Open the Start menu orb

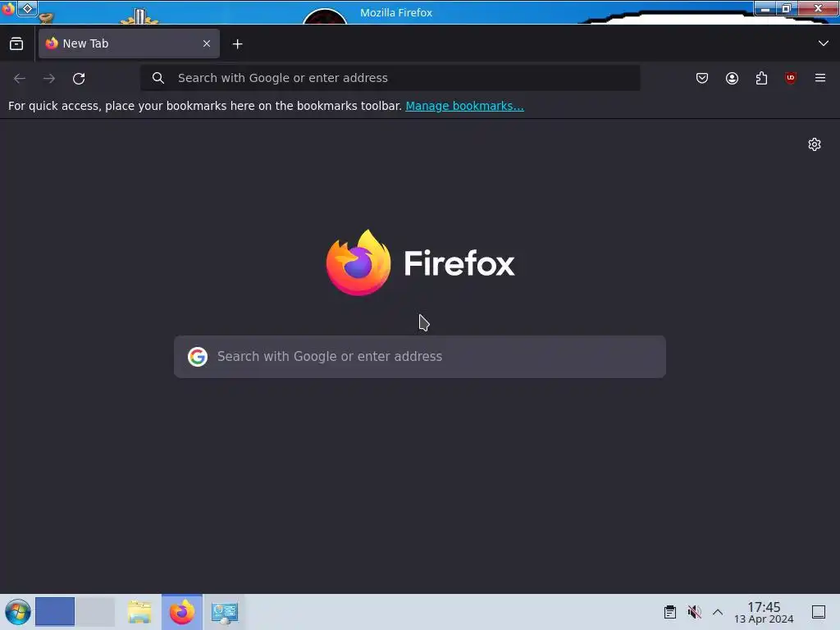[18, 612]
